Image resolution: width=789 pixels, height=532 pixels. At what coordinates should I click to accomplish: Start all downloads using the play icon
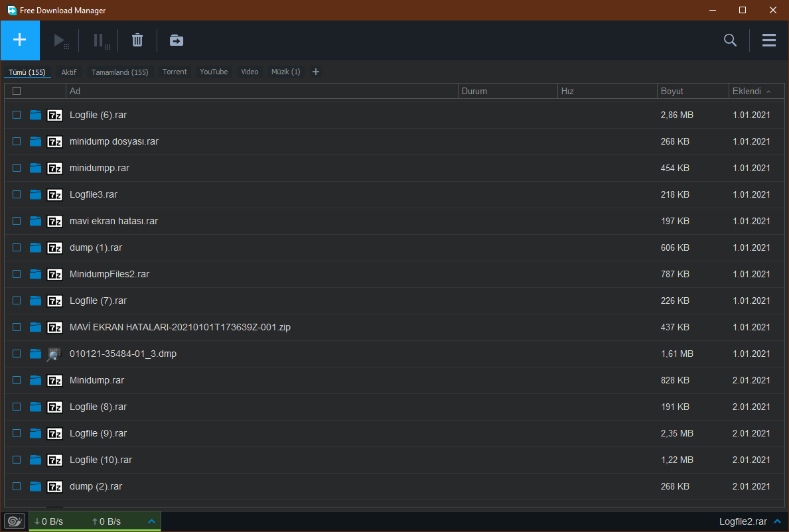point(60,40)
